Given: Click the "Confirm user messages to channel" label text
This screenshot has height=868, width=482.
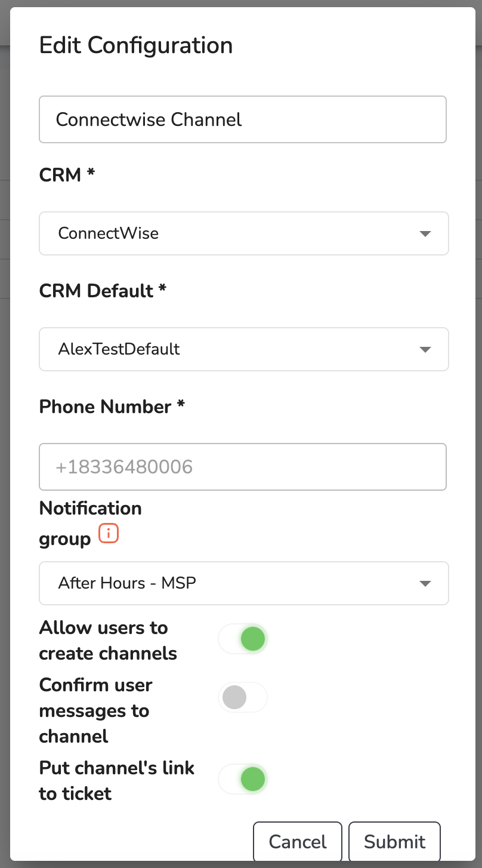Looking at the screenshot, I should point(95,710).
